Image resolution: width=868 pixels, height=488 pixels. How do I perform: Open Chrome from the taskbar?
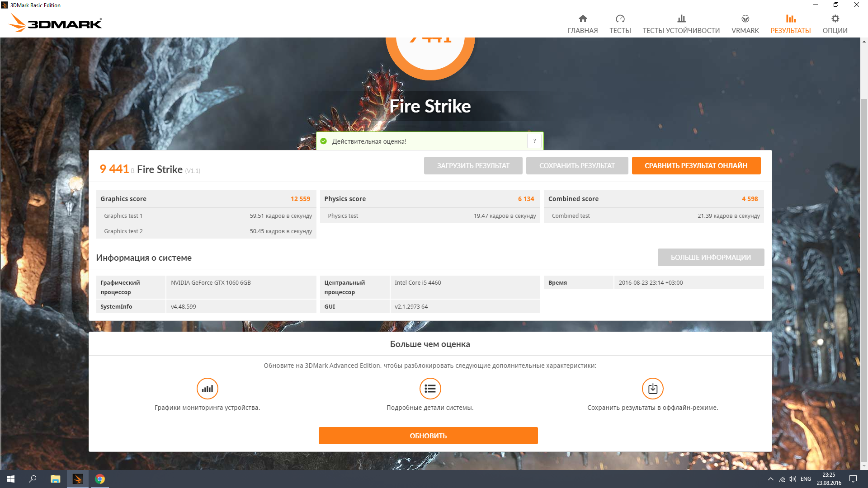pos(100,479)
